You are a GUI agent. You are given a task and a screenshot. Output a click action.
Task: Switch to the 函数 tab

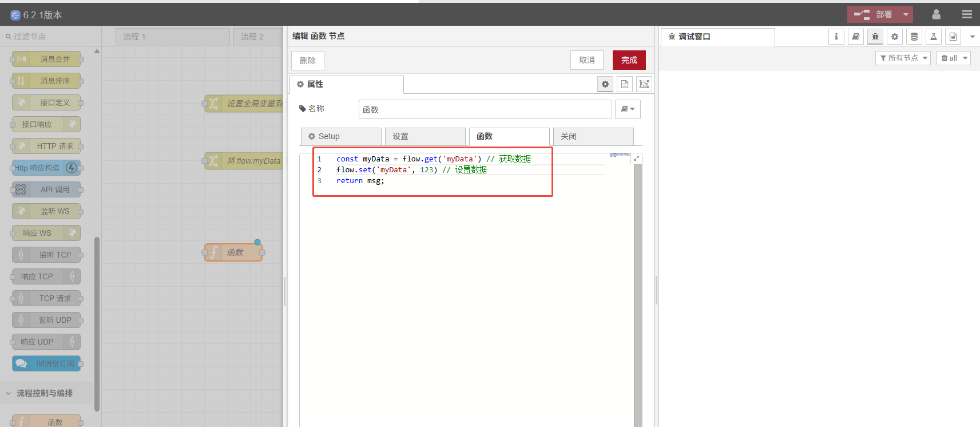[x=509, y=136]
